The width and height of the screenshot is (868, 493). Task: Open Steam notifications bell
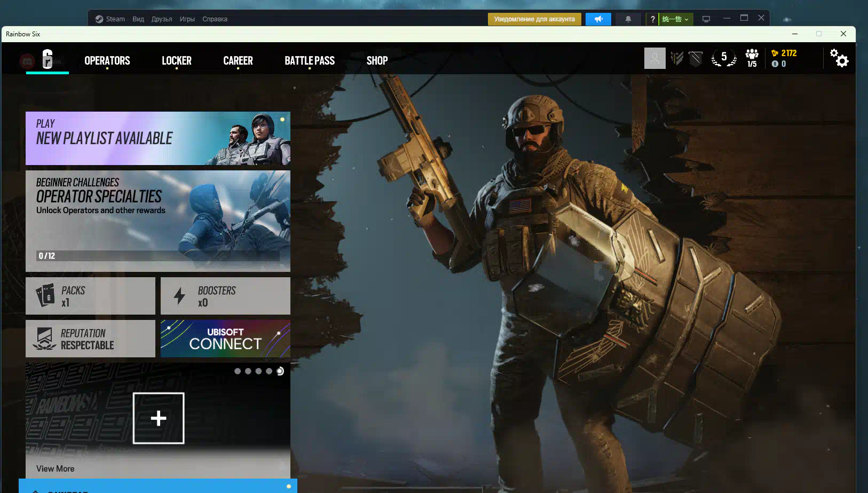pyautogui.click(x=628, y=19)
